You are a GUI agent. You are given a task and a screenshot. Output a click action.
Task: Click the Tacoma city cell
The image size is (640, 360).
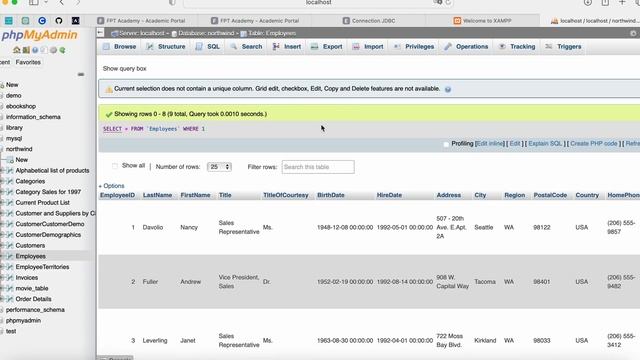[485, 282]
